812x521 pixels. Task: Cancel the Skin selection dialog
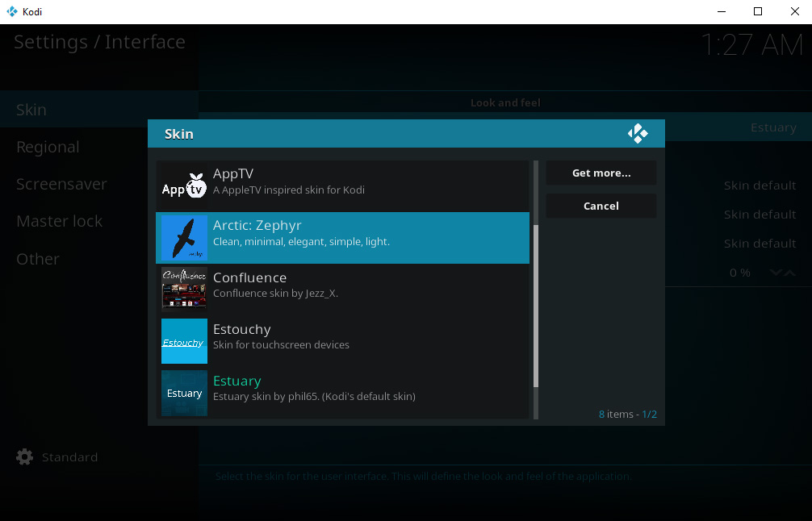pos(601,206)
